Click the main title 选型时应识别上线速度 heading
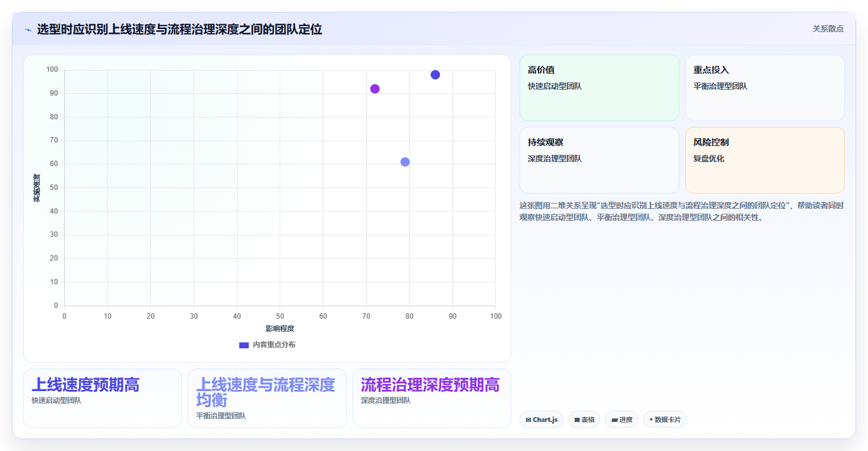This screenshot has height=451, width=868. tap(179, 29)
